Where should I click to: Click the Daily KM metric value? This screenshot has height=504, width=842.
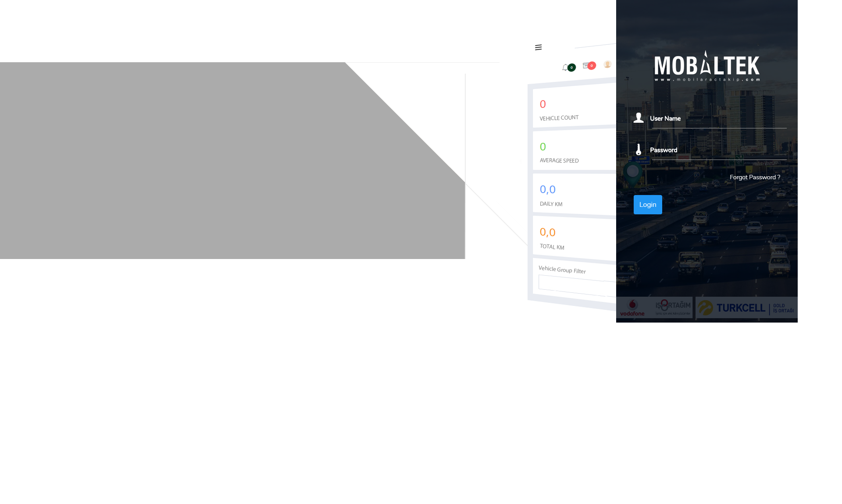(x=547, y=190)
